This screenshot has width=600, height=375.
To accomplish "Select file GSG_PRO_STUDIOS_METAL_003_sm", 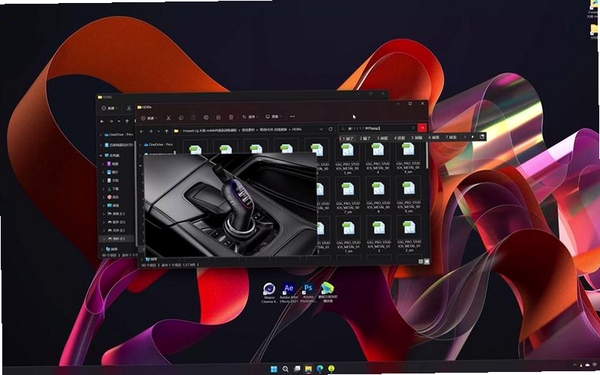I will [x=347, y=158].
